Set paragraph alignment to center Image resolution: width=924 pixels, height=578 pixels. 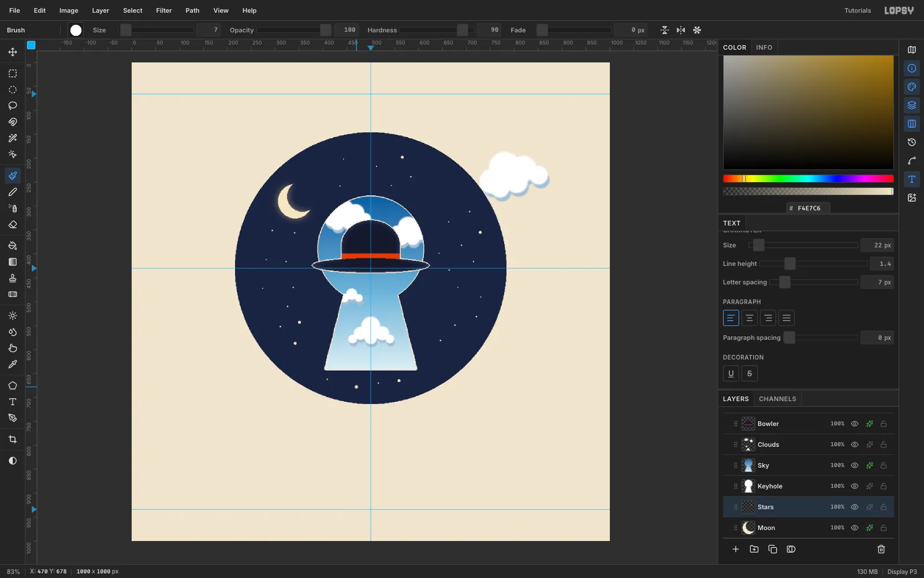[x=750, y=318]
